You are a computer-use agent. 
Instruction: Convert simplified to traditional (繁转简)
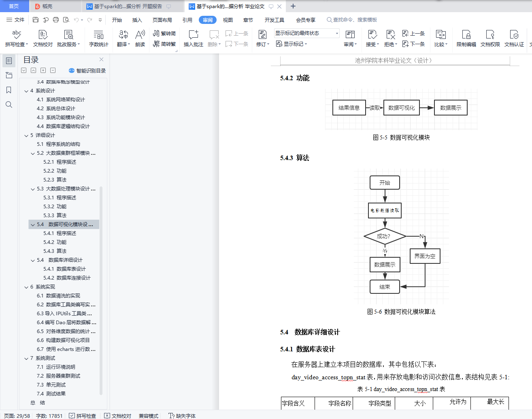point(164,33)
